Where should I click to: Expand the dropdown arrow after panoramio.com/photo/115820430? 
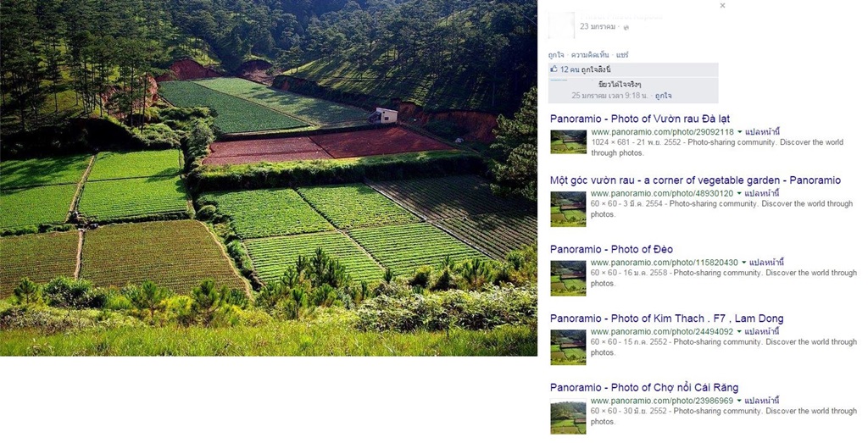coord(744,263)
